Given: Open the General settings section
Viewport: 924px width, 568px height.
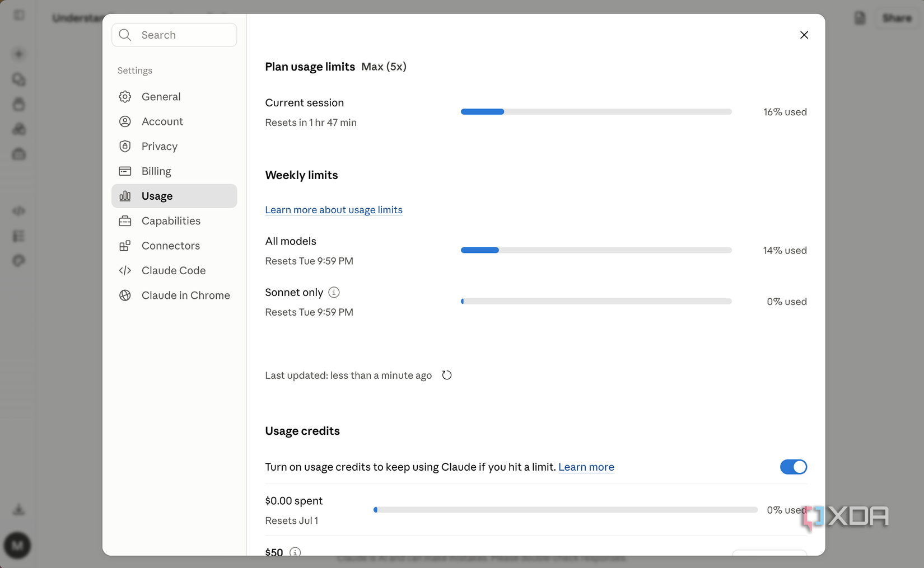Looking at the screenshot, I should point(174,96).
